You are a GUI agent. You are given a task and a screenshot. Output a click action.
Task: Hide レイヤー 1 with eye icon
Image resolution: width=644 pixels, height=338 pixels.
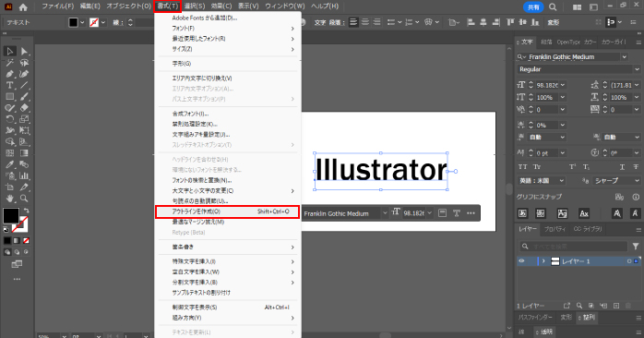pyautogui.click(x=521, y=261)
